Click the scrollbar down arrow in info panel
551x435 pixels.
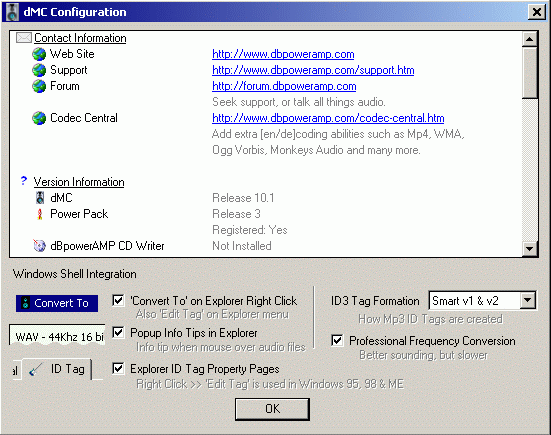coord(529,249)
